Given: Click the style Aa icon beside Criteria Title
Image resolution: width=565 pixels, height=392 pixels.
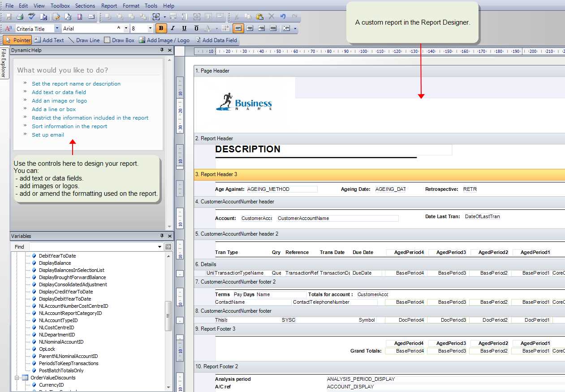Looking at the screenshot, I should point(9,28).
